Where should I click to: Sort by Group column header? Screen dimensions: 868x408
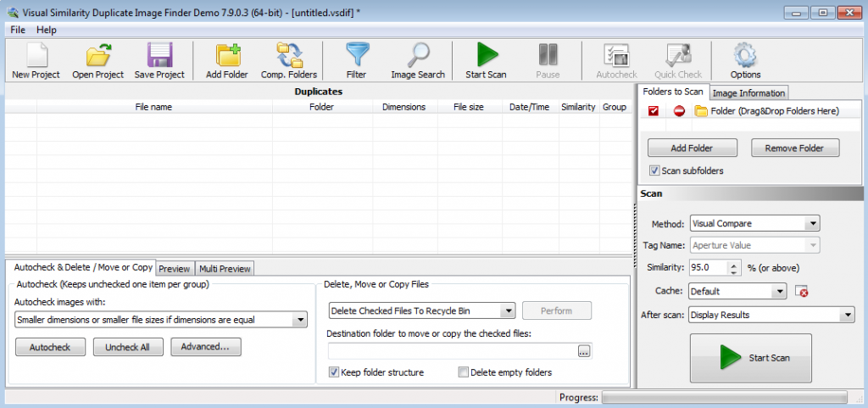point(615,108)
